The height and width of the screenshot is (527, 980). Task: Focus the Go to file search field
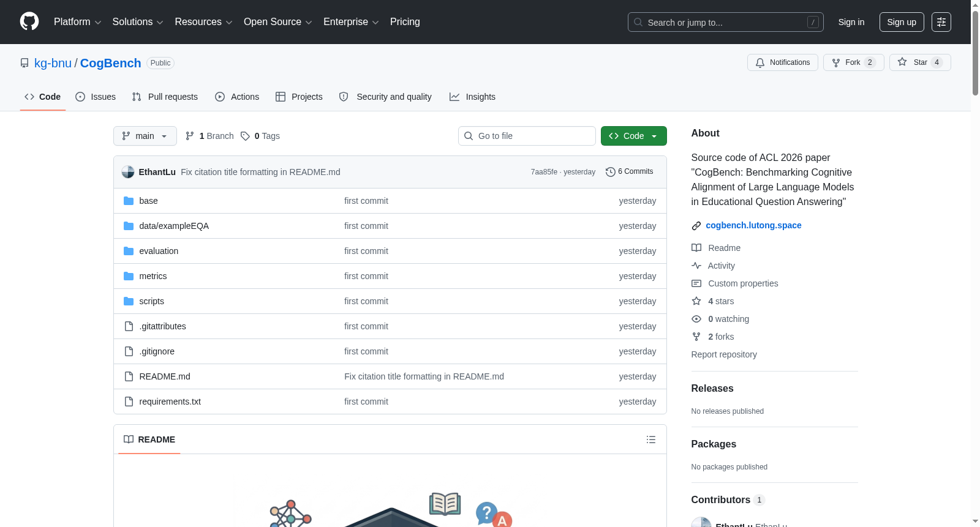(527, 136)
